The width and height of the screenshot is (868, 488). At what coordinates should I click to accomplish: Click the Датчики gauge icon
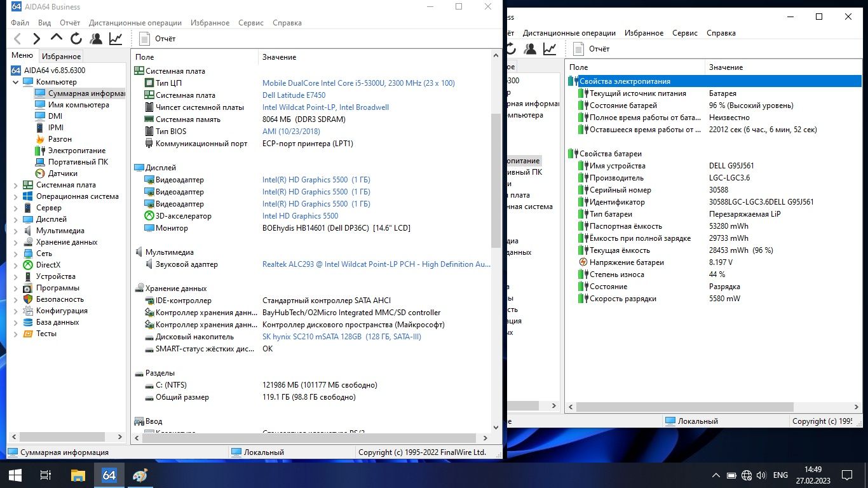41,173
